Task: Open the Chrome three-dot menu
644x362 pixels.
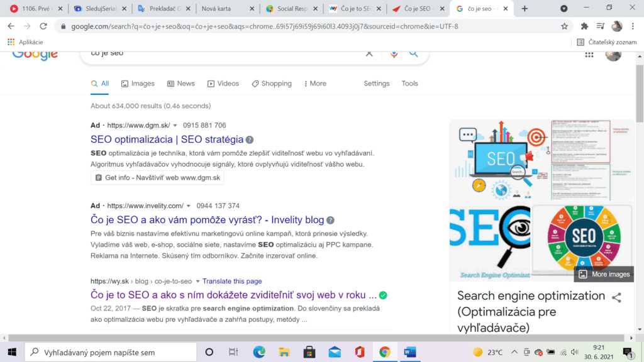Action: tap(633, 26)
